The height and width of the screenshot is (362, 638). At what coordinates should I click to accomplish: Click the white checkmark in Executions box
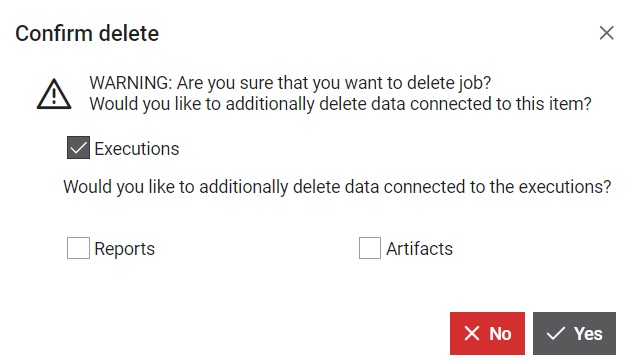coord(78,148)
